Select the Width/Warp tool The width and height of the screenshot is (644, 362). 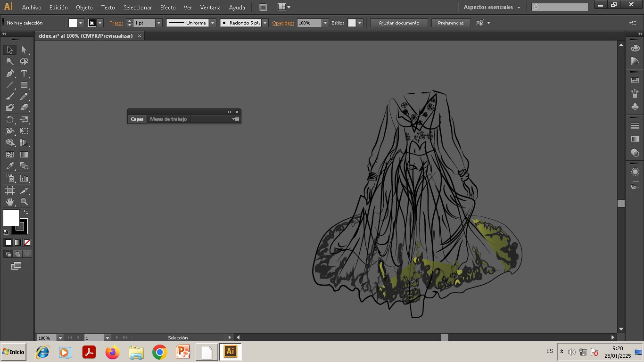pos(9,131)
